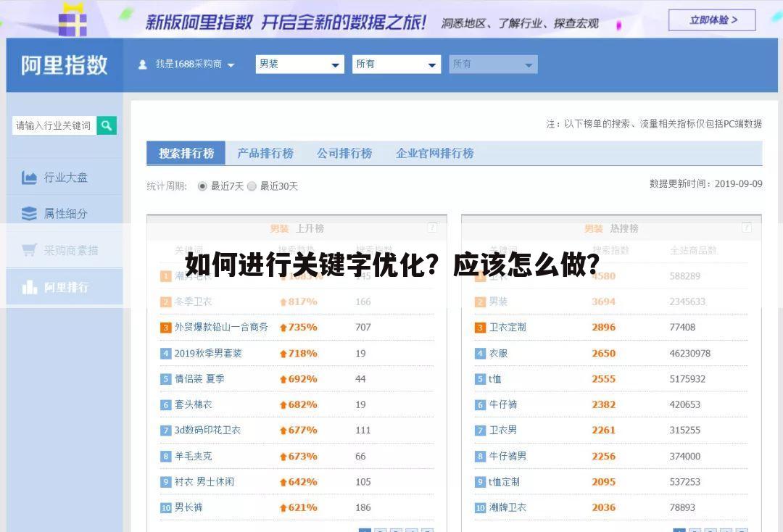Click the 行业关键词 search input field
This screenshot has width=783, height=532.
point(54,125)
